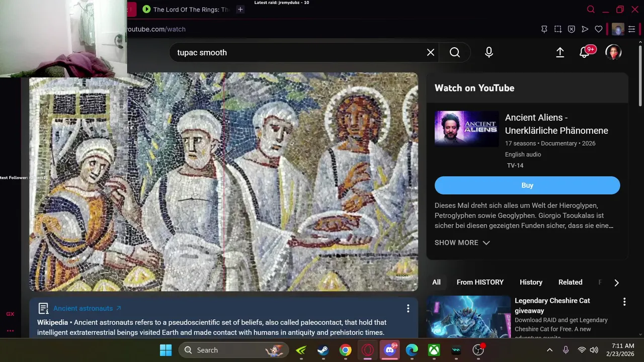Click the pinboard pin icon in address bar
Viewport: 644px width, 362px height.
(x=544, y=29)
